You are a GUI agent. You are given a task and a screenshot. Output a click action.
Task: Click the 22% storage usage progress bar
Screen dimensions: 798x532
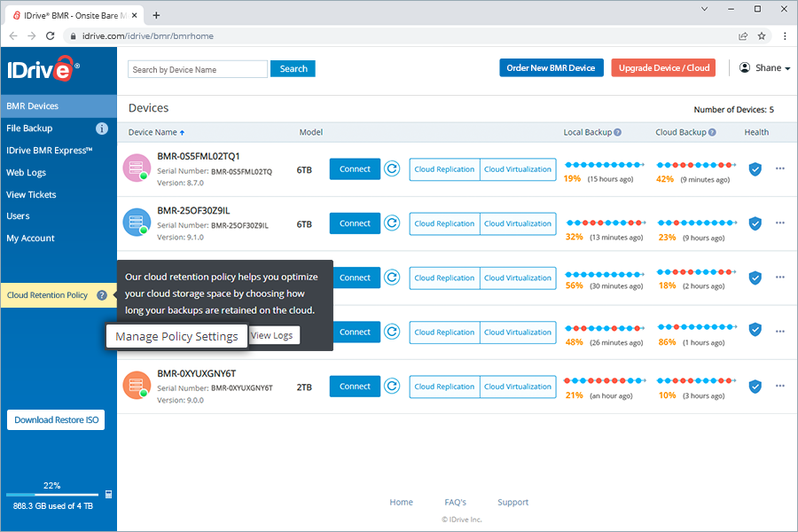(x=53, y=494)
